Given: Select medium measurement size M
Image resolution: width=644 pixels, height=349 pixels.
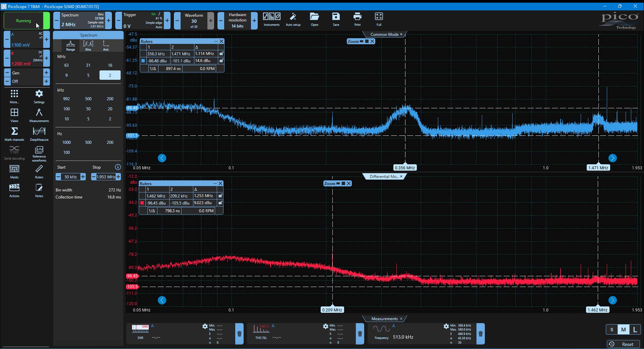Looking at the screenshot, I should click(x=623, y=330).
